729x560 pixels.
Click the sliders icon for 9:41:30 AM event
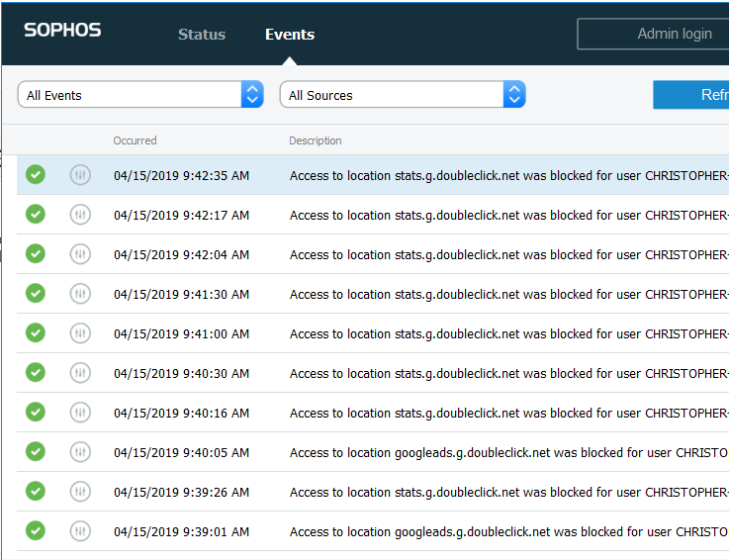[x=80, y=294]
